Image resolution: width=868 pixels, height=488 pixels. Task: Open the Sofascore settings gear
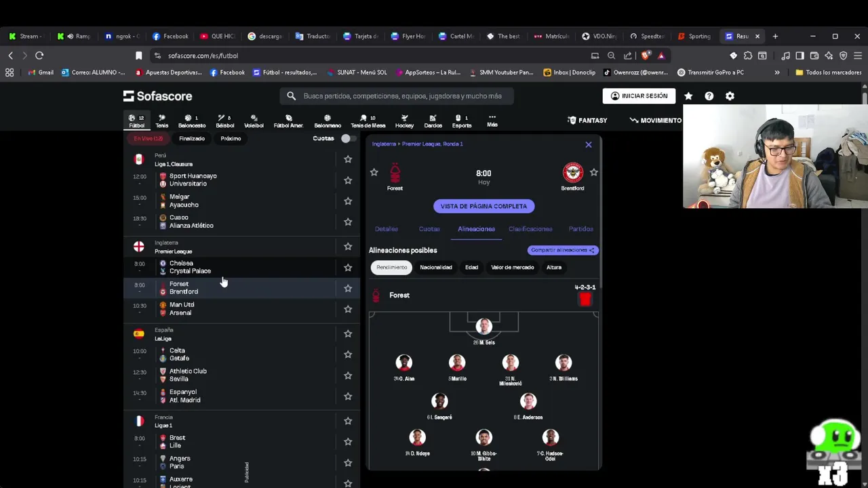(x=730, y=96)
